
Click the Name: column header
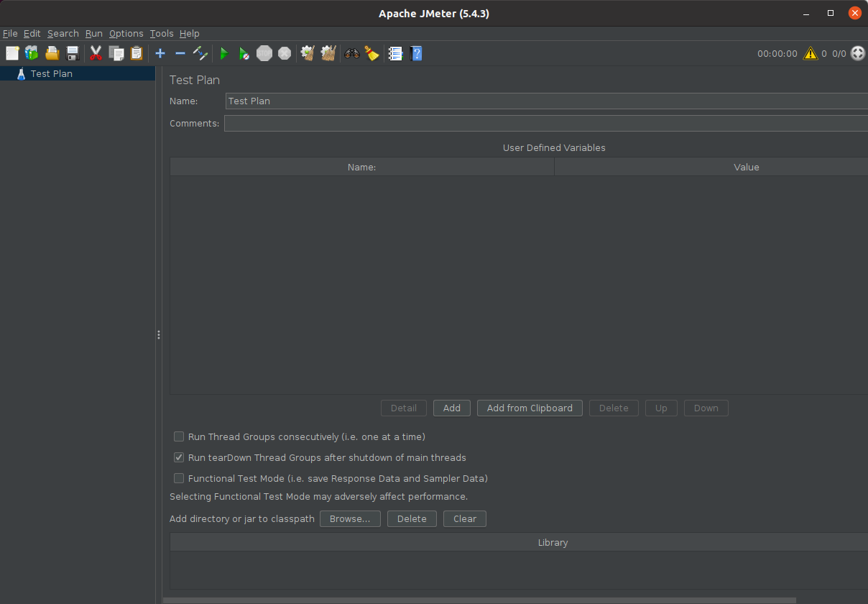(362, 167)
